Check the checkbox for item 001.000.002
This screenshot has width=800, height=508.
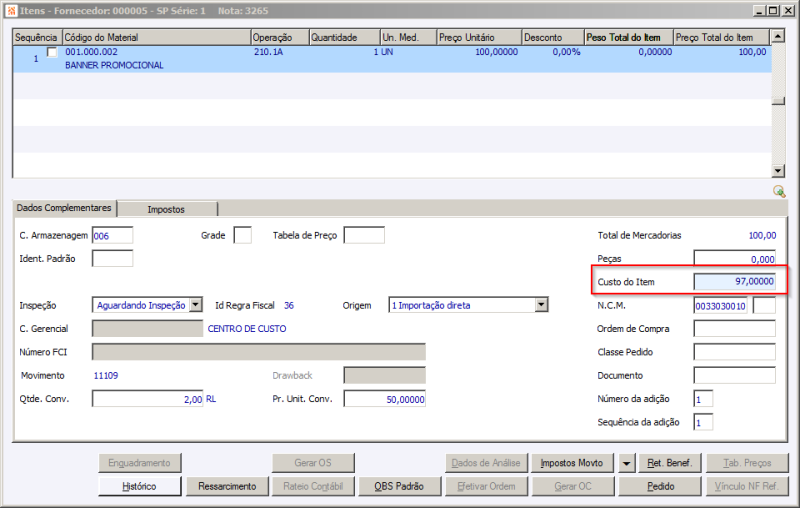pyautogui.click(x=52, y=52)
